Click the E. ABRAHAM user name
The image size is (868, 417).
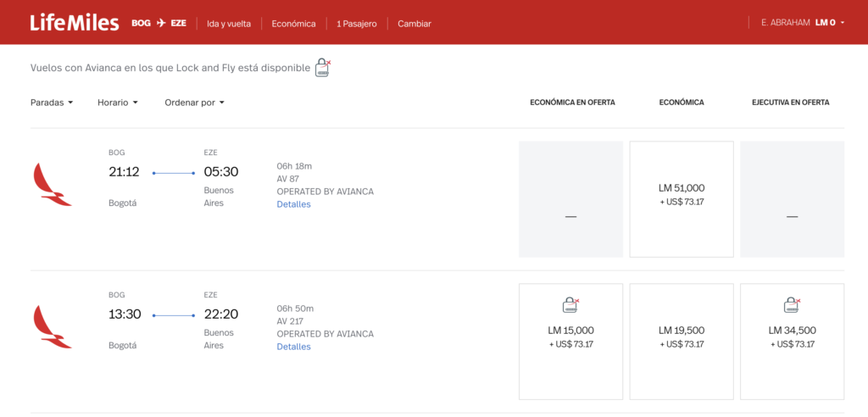pyautogui.click(x=786, y=23)
